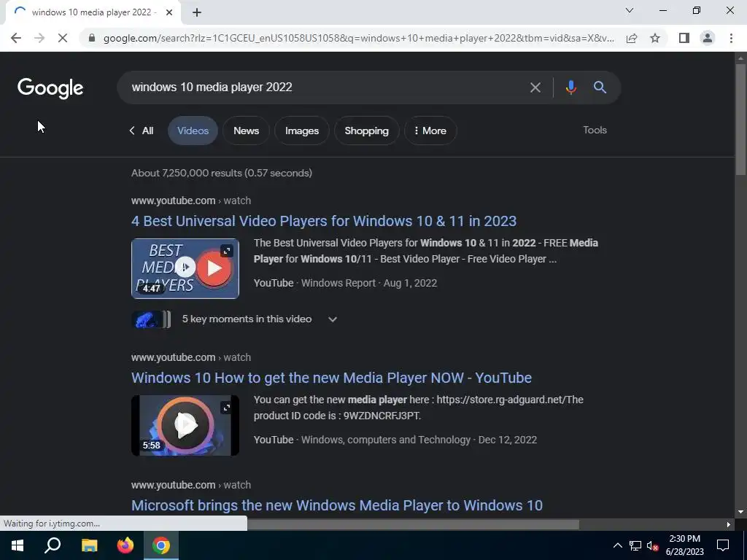The height and width of the screenshot is (560, 747).
Task: Play the 5:58 video thumbnail
Action: [x=185, y=425]
